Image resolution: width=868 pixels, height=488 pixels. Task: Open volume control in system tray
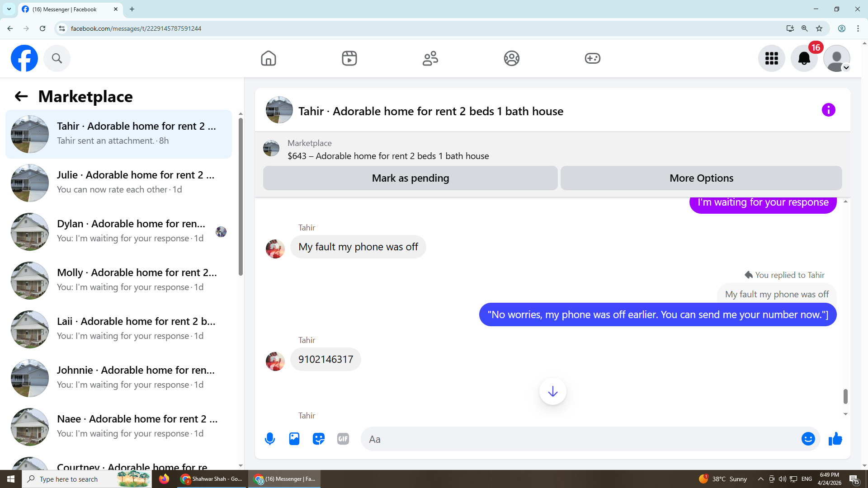pyautogui.click(x=783, y=479)
